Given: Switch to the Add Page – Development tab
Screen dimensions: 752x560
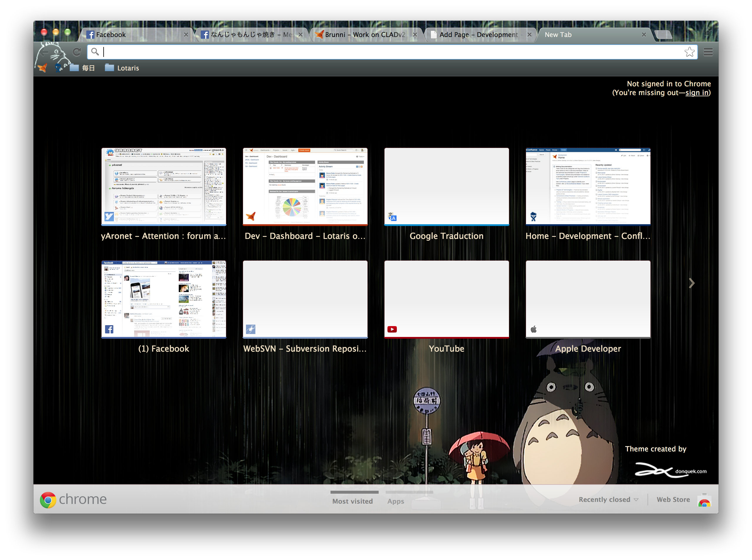Looking at the screenshot, I should point(478,35).
